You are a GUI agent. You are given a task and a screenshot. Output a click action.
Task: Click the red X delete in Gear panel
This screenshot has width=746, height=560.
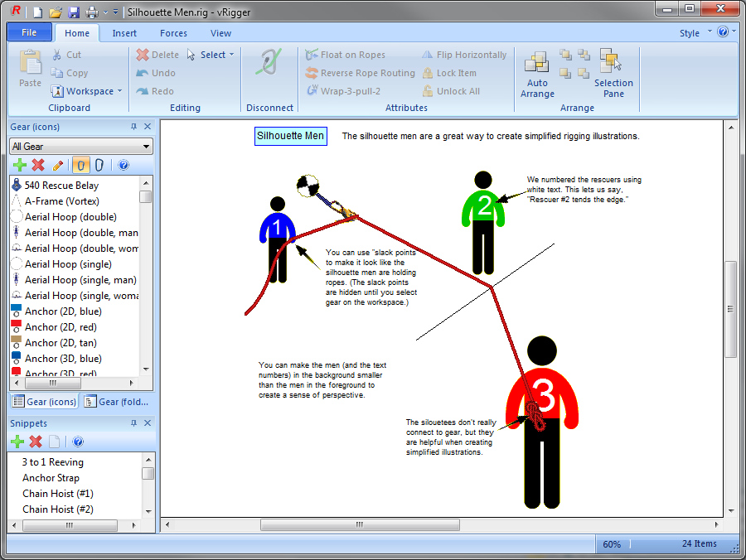click(38, 166)
